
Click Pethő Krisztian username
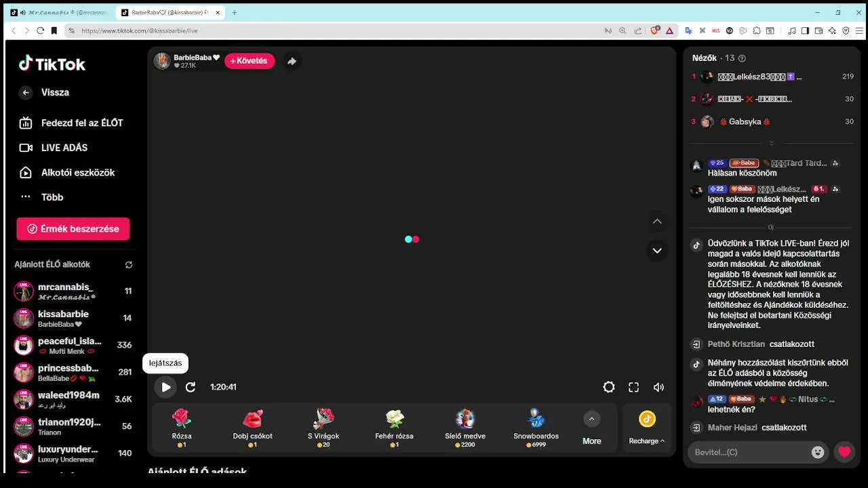tap(736, 344)
